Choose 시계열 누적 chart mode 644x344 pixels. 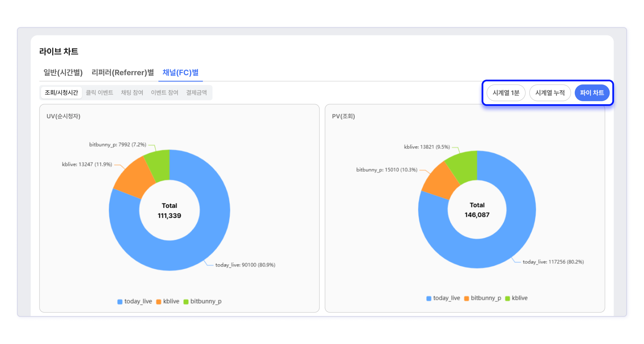[x=550, y=93]
